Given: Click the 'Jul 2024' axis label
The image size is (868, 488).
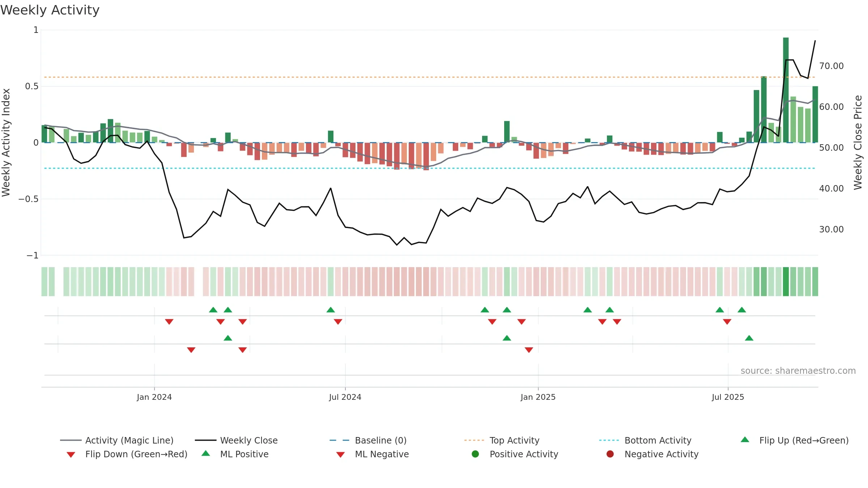Looking at the screenshot, I should (345, 397).
